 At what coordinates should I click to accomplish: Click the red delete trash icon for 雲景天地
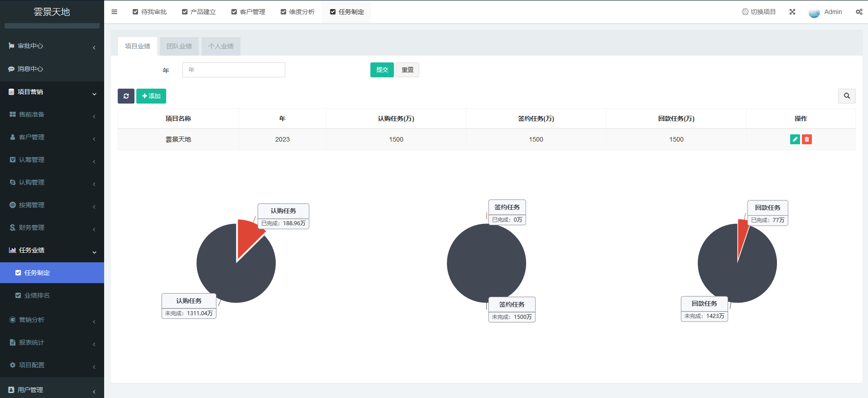(x=807, y=139)
